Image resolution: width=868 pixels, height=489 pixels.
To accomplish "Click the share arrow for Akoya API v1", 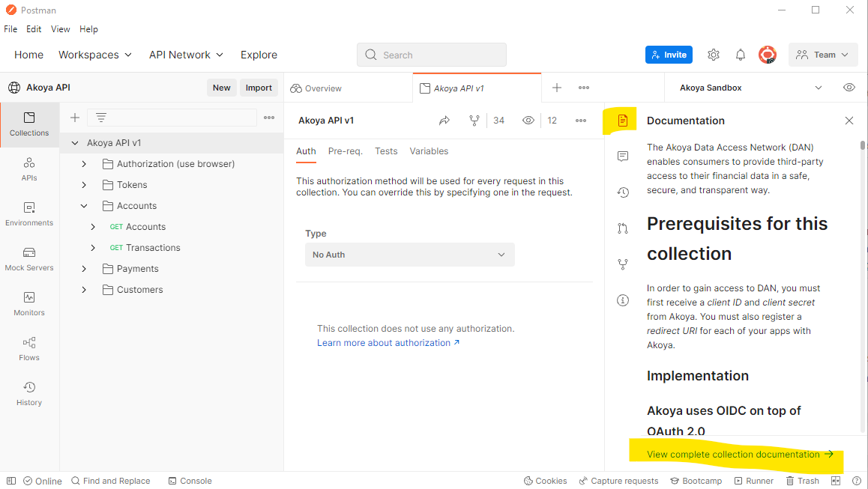I will click(444, 121).
